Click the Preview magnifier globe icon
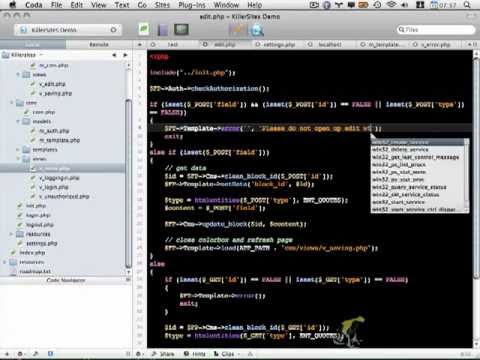The height and width of the screenshot is (360, 480). 257,30
